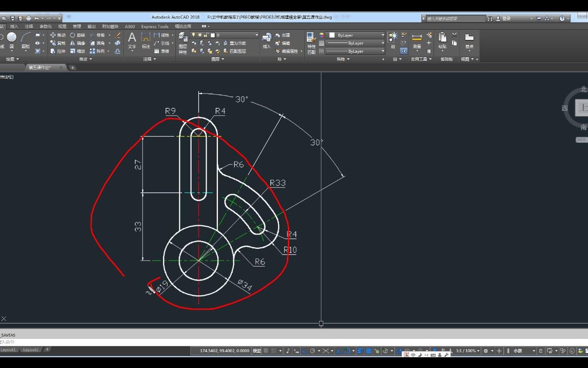Switch to the Express Tools ribbon tab

[x=154, y=27]
